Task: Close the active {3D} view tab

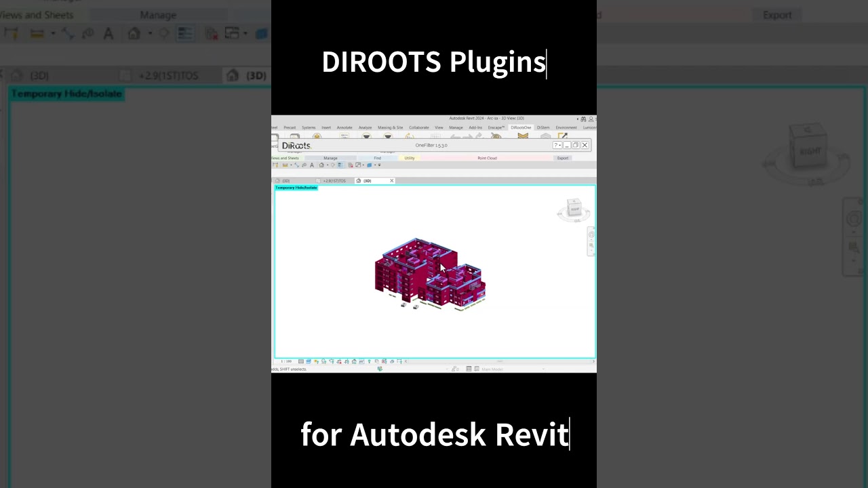Action: click(x=391, y=181)
